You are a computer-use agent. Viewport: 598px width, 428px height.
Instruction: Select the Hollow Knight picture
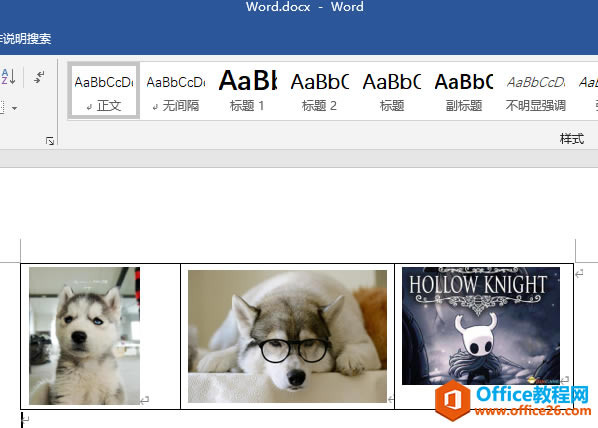[481, 325]
